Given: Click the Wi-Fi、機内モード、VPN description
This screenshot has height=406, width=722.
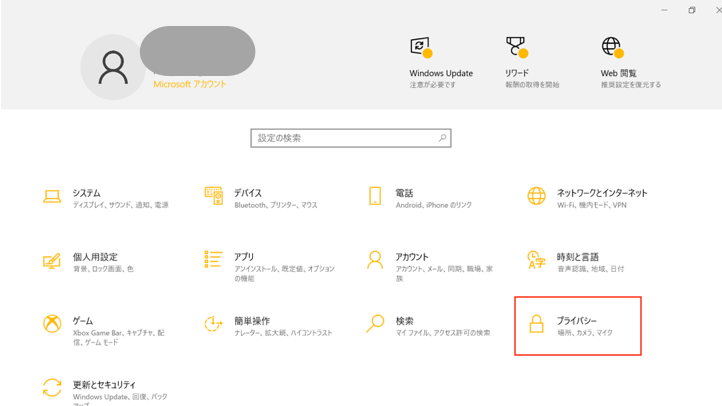Looking at the screenshot, I should tap(592, 205).
